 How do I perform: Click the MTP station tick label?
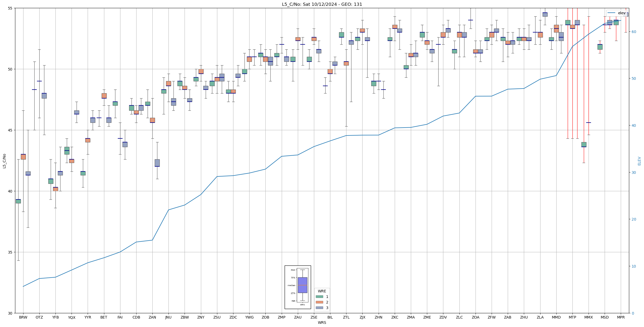572,317
